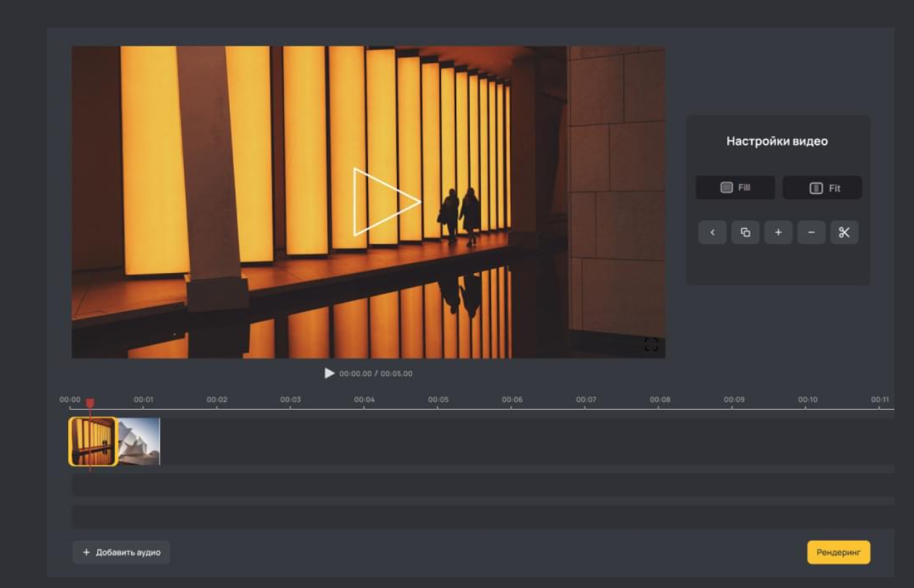Click the 00:00.00 / 00:05.00 time display
Screen dimensions: 914x588
[x=375, y=374]
